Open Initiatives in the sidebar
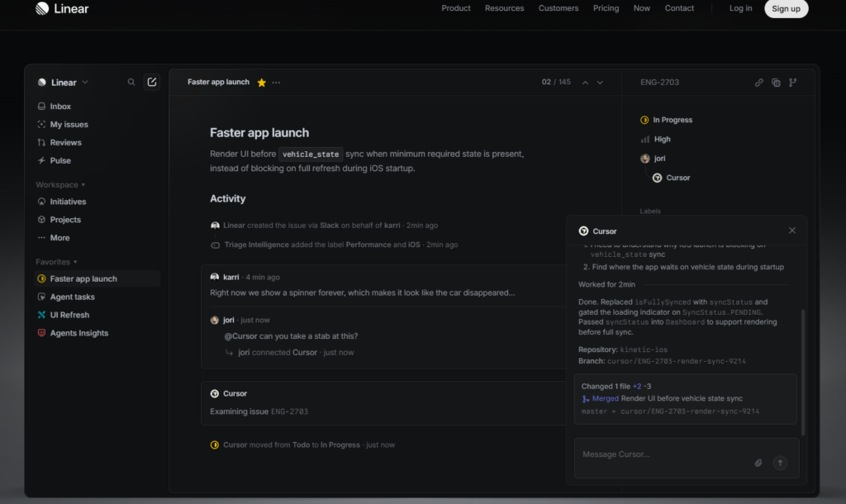 pyautogui.click(x=61, y=202)
